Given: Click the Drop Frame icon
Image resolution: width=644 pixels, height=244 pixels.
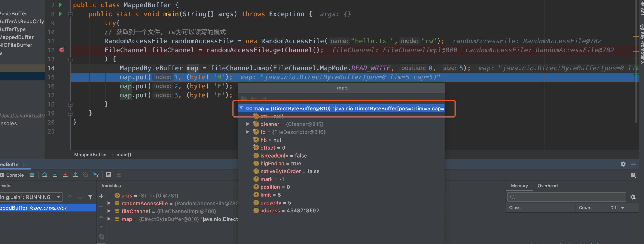Looking at the screenshot, I should [86, 175].
